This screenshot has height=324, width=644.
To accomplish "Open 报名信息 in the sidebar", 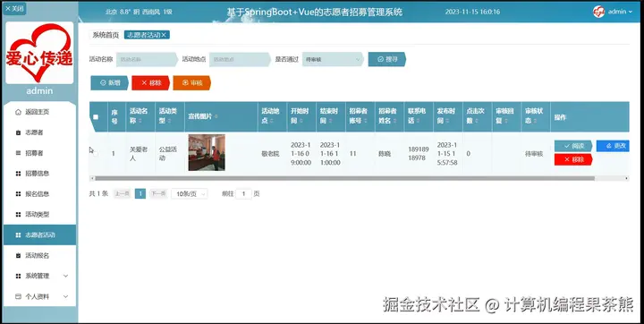I will click(40, 194).
